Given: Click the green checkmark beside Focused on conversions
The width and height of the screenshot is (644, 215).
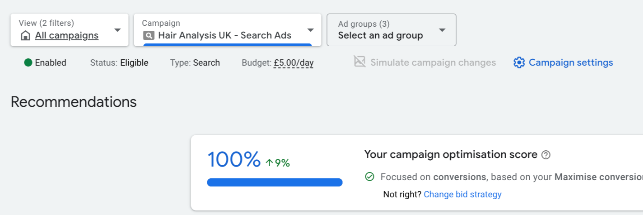Looking at the screenshot, I should point(369,177).
